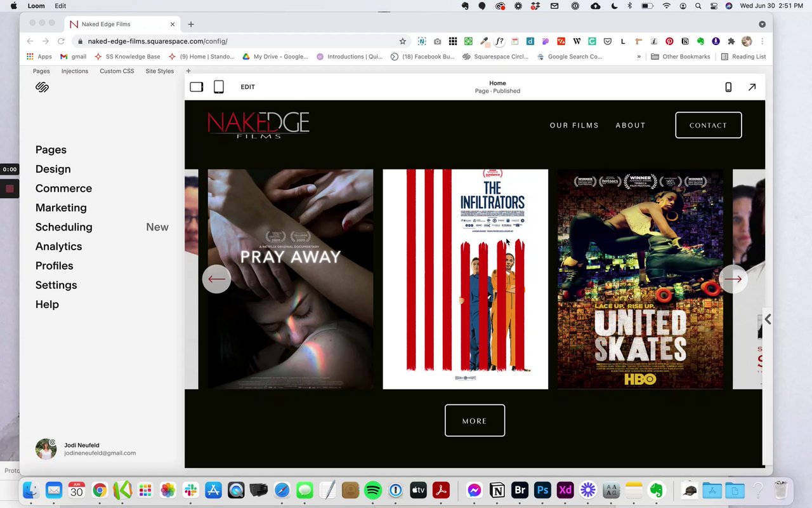The width and height of the screenshot is (812, 508).
Task: Open the Reading List panel
Action: 743,57
